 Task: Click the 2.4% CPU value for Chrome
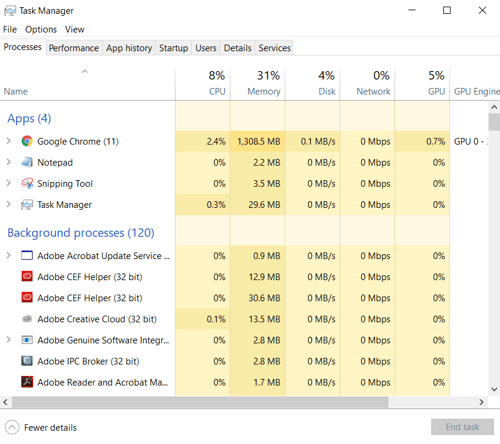(216, 141)
